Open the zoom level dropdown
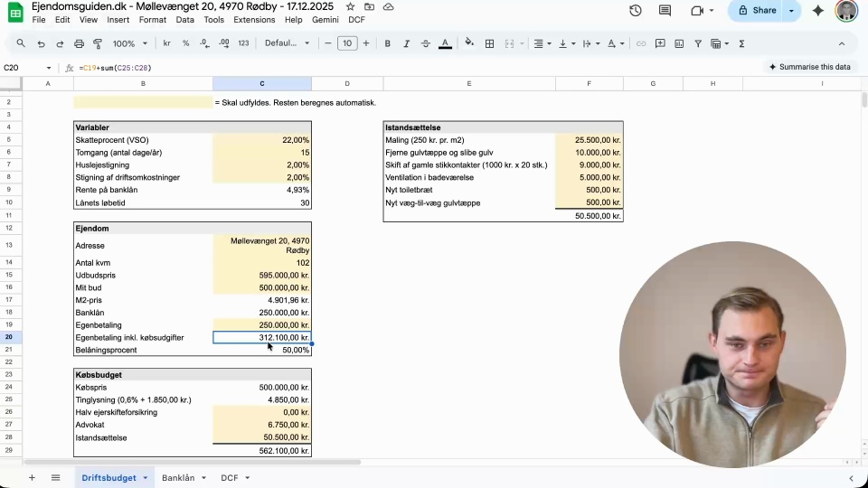The image size is (868, 488). (x=130, y=43)
